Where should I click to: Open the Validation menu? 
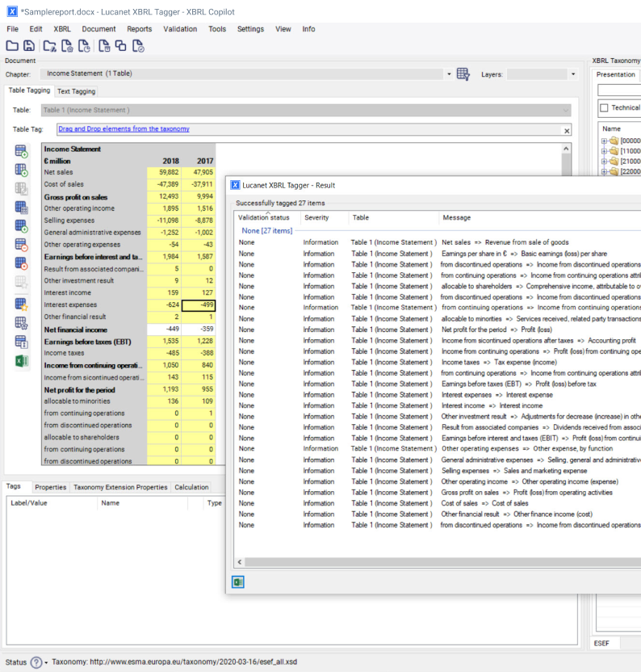point(179,29)
